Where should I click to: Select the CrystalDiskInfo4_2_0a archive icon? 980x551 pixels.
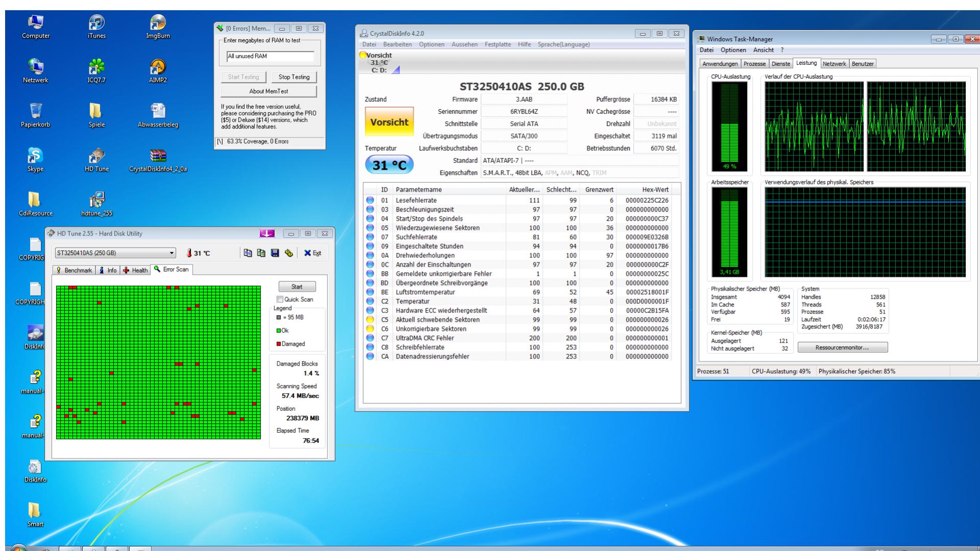(x=158, y=160)
